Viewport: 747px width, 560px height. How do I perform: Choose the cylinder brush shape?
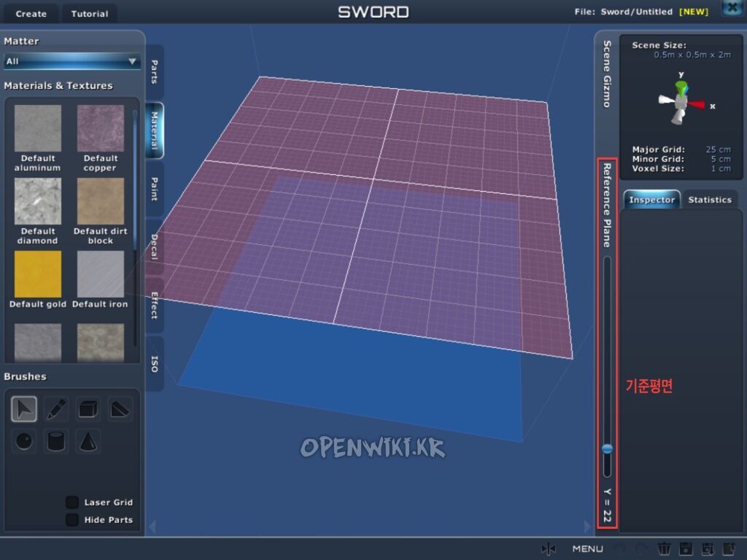56,441
